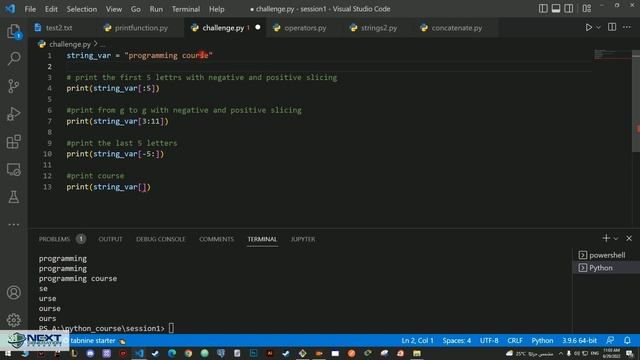Open editor More Actions ellipsis
The width and height of the screenshot is (640, 360).
[x=627, y=27]
